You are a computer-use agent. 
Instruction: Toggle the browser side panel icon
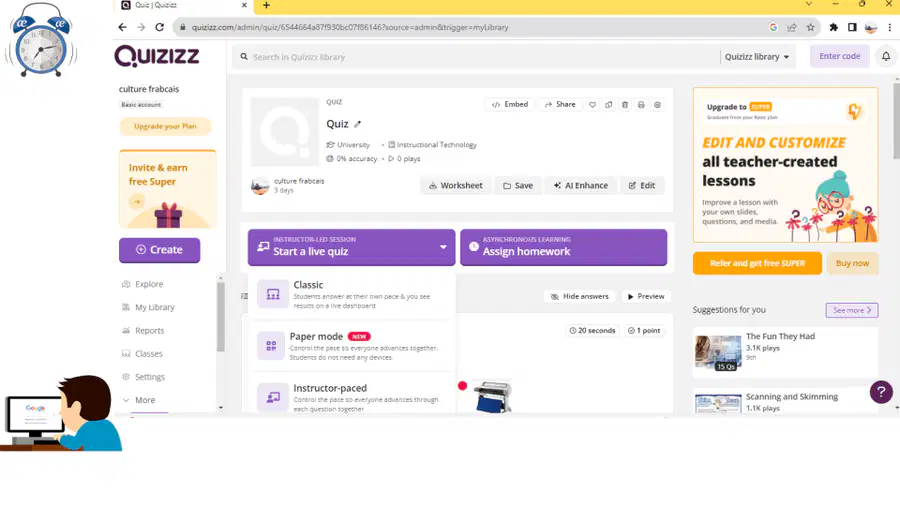[852, 27]
